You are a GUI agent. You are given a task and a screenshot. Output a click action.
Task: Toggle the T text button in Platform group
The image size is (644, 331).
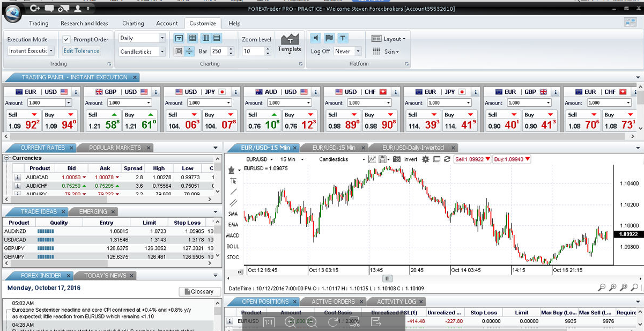[x=343, y=38]
